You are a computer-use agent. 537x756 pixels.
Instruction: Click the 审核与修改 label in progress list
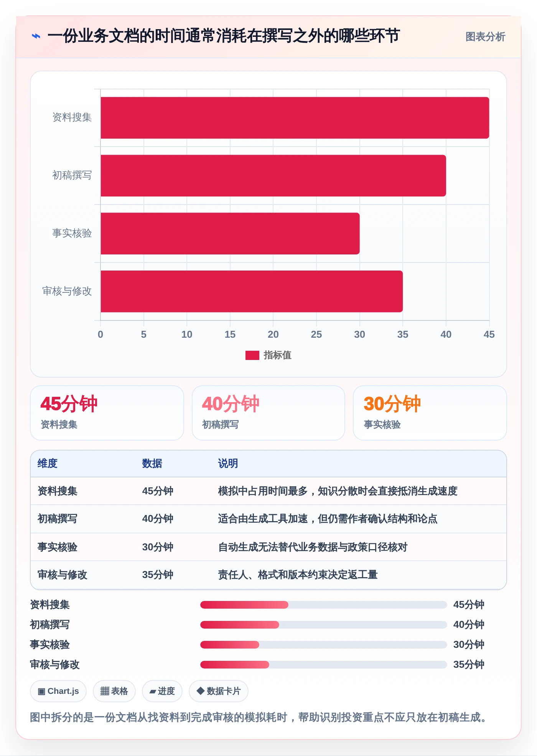[55, 665]
